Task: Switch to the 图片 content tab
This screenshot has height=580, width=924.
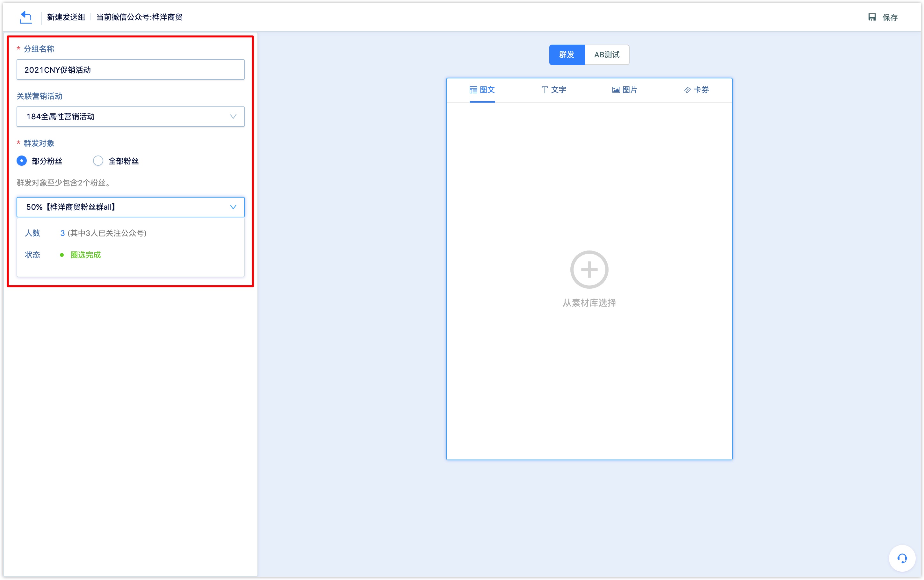Action: click(x=624, y=90)
